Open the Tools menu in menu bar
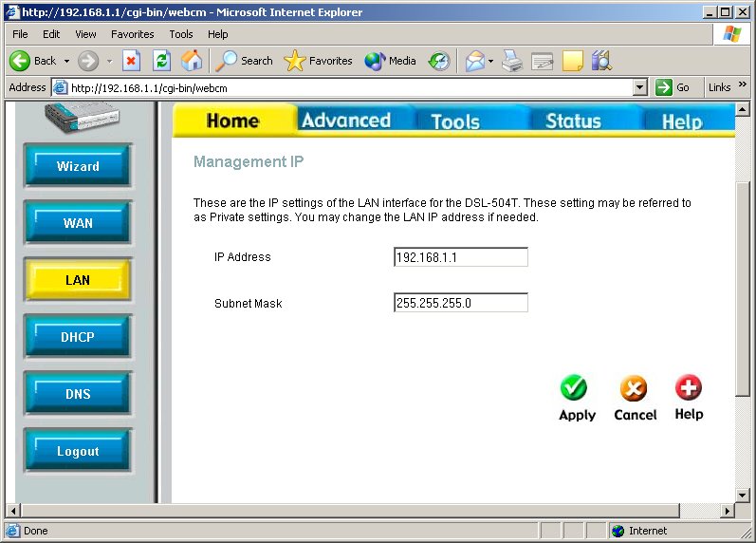The image size is (756, 543). (x=181, y=34)
